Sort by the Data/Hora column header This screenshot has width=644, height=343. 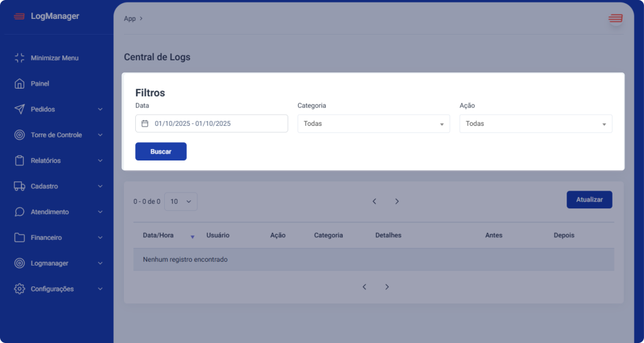point(158,235)
